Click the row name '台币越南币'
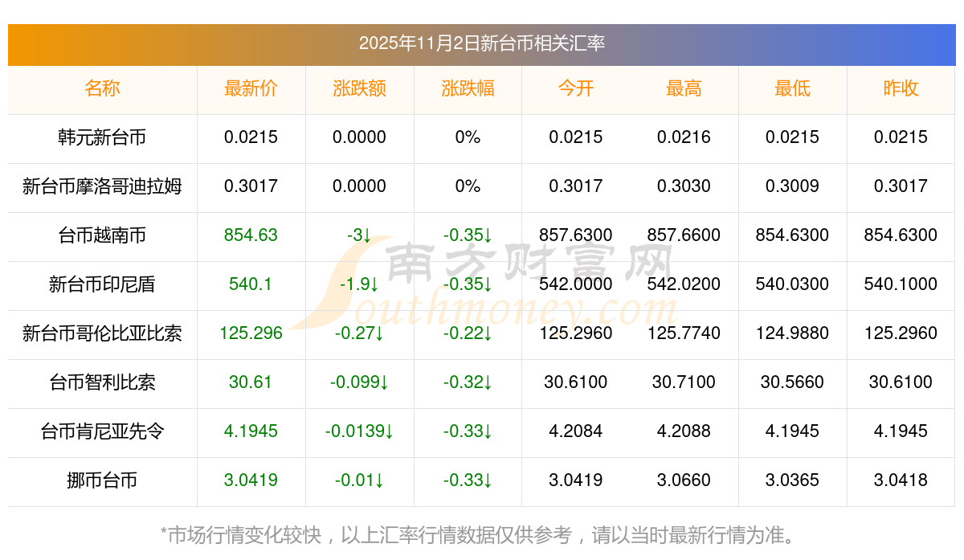Screen dimensions: 964x560 pos(102,235)
